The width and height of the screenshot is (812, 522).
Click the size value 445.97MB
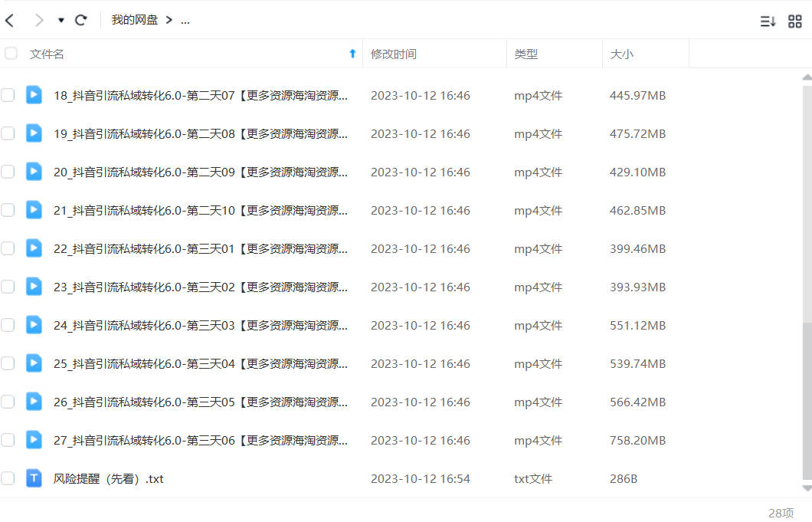tap(637, 95)
